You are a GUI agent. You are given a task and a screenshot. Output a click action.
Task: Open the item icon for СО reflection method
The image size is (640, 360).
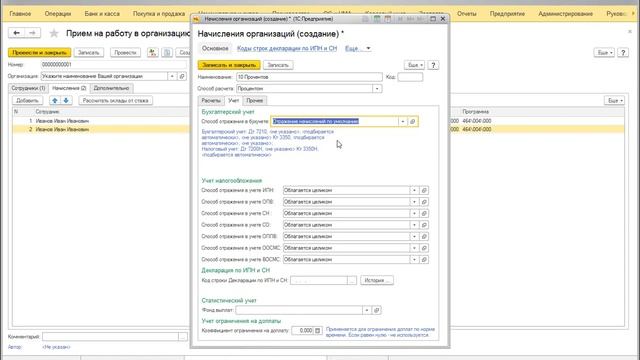(x=424, y=225)
